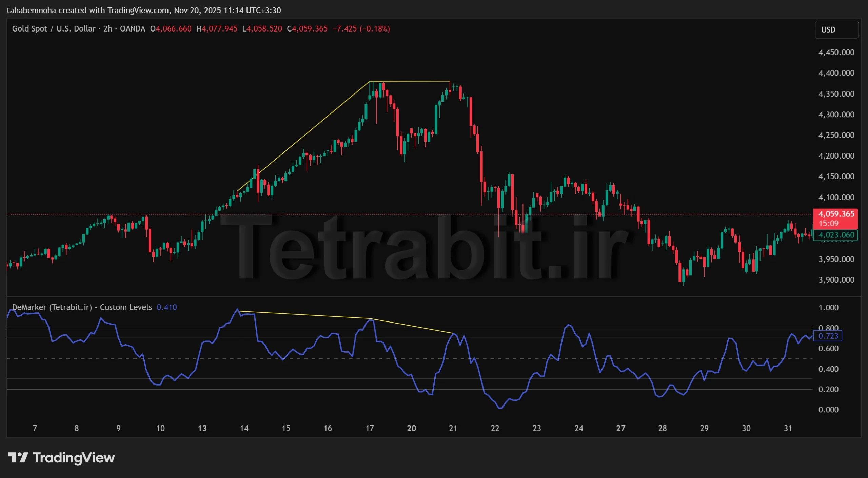Click the Gold Spot / U.S. Dollar symbol title
Viewport: 868px width, 478px height.
point(54,29)
